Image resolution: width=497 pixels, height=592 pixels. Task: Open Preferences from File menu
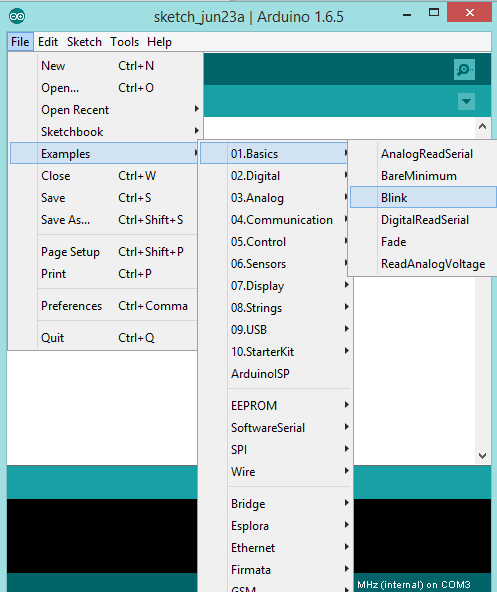point(103,305)
